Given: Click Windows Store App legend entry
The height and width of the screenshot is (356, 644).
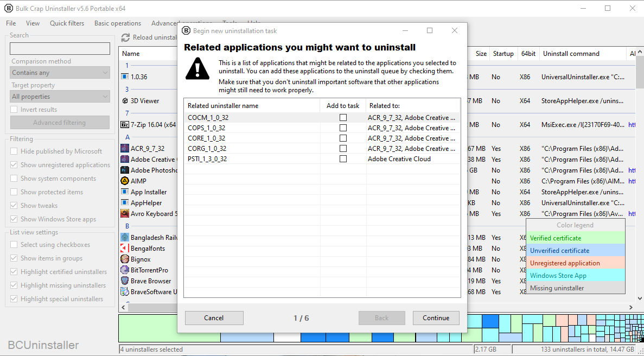Looking at the screenshot, I should (576, 276).
